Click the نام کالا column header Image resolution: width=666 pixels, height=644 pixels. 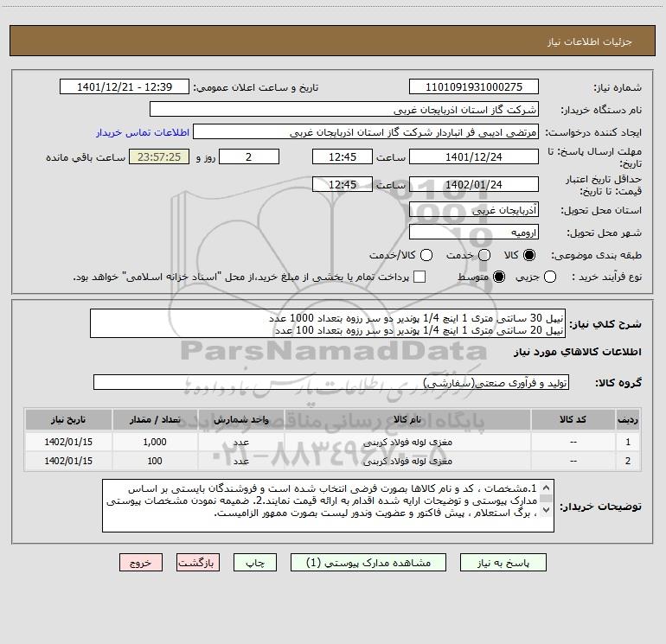click(x=407, y=419)
